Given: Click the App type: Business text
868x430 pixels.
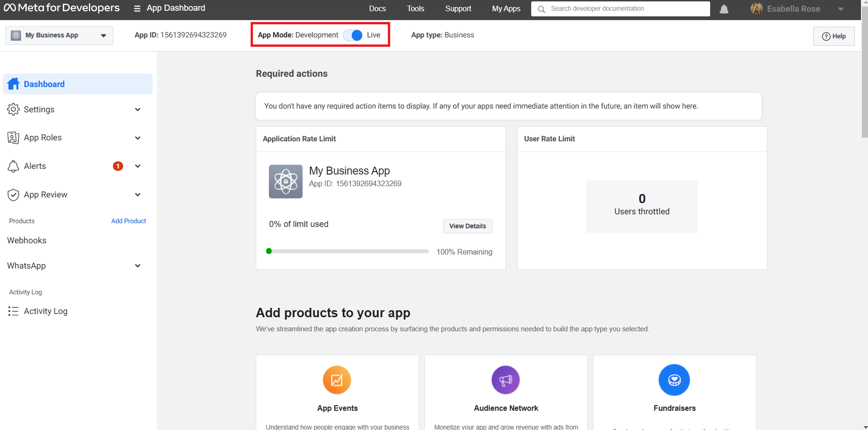Looking at the screenshot, I should [443, 35].
